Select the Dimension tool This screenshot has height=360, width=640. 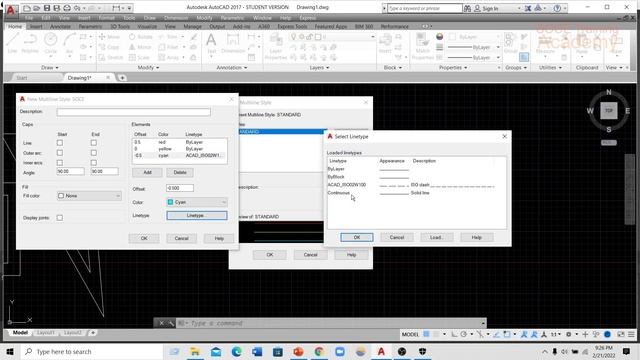click(x=233, y=43)
